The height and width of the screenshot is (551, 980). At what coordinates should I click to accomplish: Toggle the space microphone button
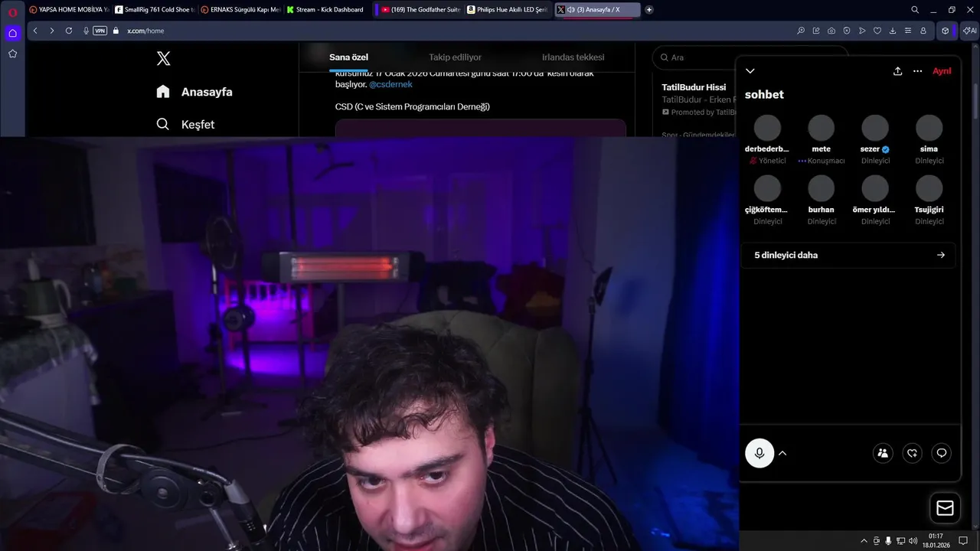click(x=759, y=453)
